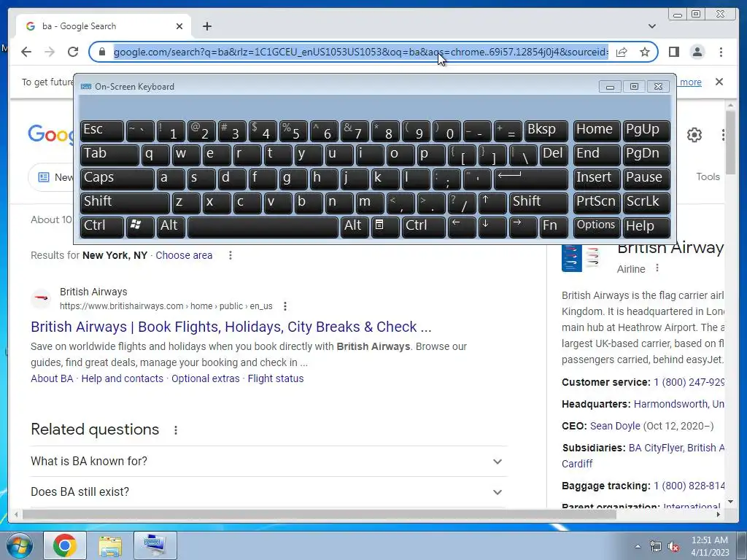747x560 pixels.
Task: Click the spacebar on On-Screen Keyboard
Action: 263,227
